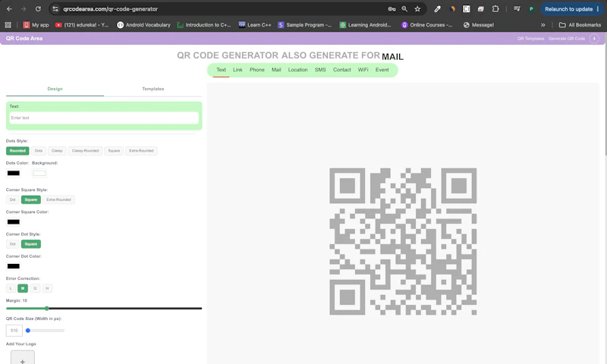Go forward in the browser history
The image size is (607, 364).
coord(24,9)
